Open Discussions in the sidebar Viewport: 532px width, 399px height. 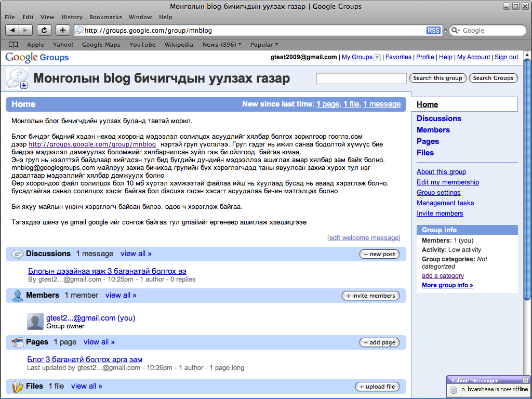438,118
